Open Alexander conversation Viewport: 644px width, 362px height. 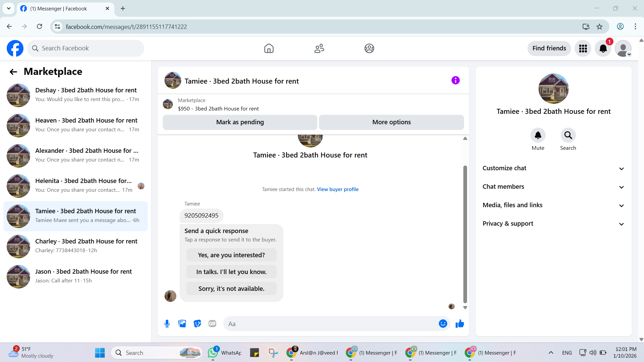click(76, 156)
